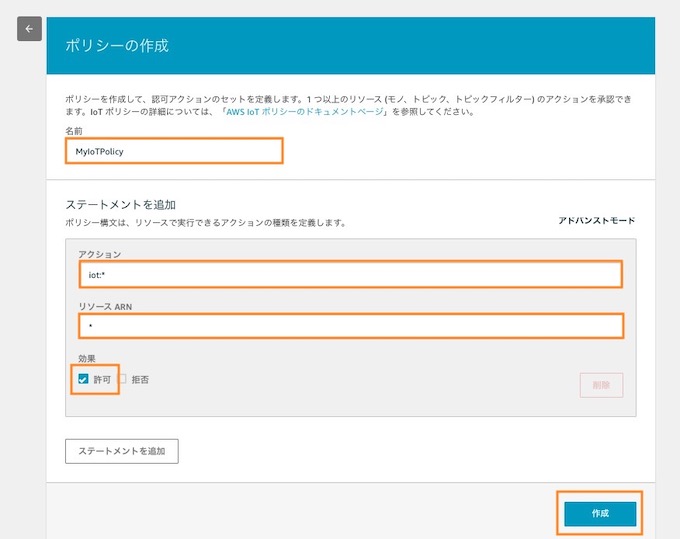Click the back arrow icon
Viewport: 680px width, 539px height.
point(29,29)
